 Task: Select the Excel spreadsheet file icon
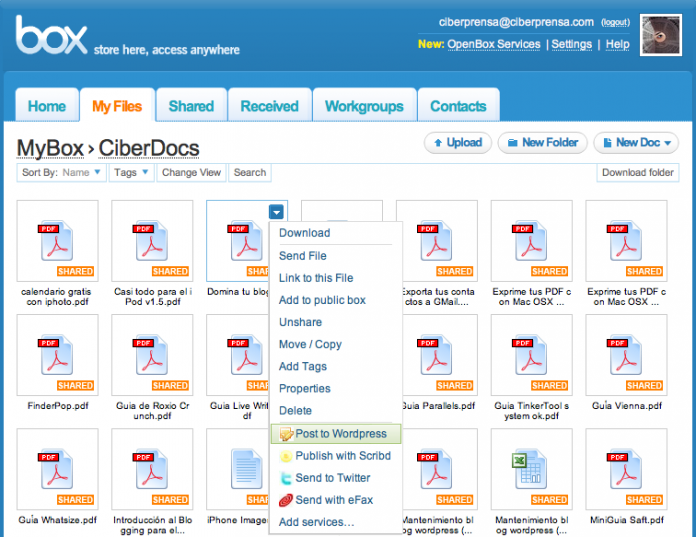point(531,468)
